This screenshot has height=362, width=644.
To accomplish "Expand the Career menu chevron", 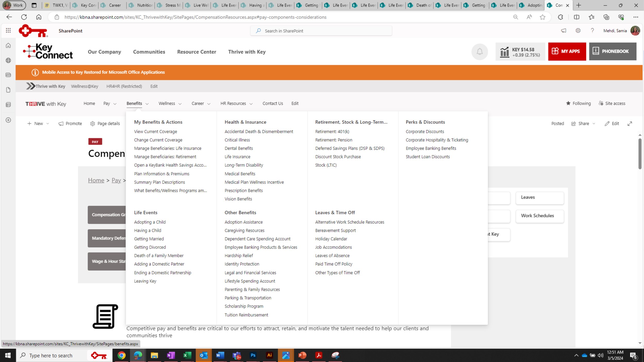I will tap(209, 104).
